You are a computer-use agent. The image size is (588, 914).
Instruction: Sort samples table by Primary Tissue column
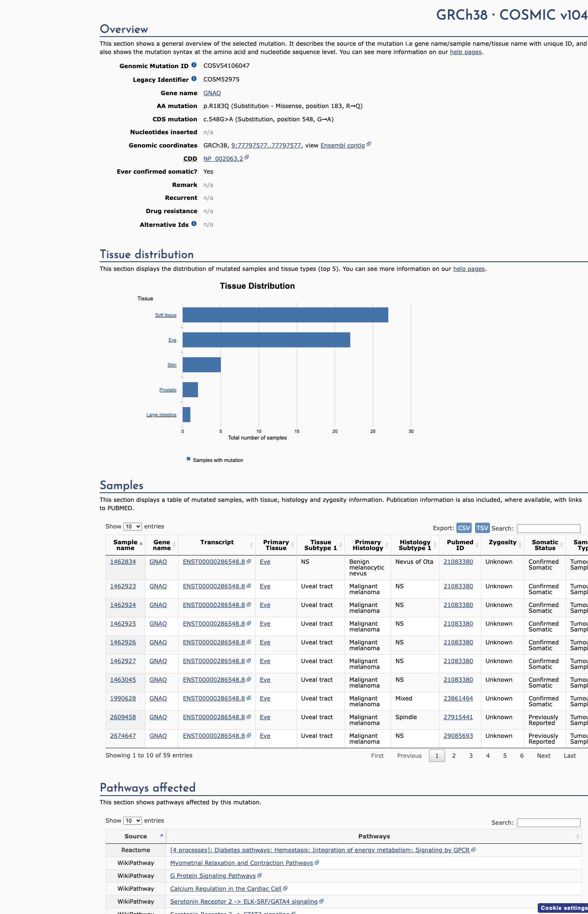(276, 545)
